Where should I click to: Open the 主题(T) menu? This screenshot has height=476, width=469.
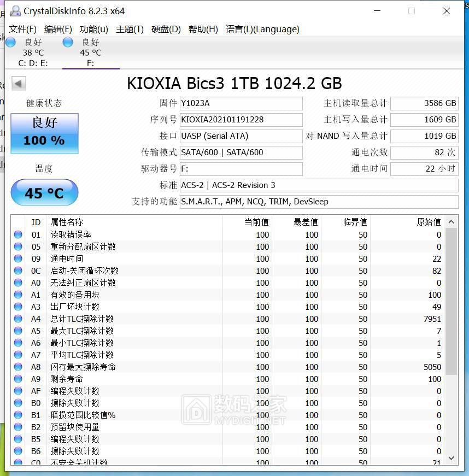130,29
